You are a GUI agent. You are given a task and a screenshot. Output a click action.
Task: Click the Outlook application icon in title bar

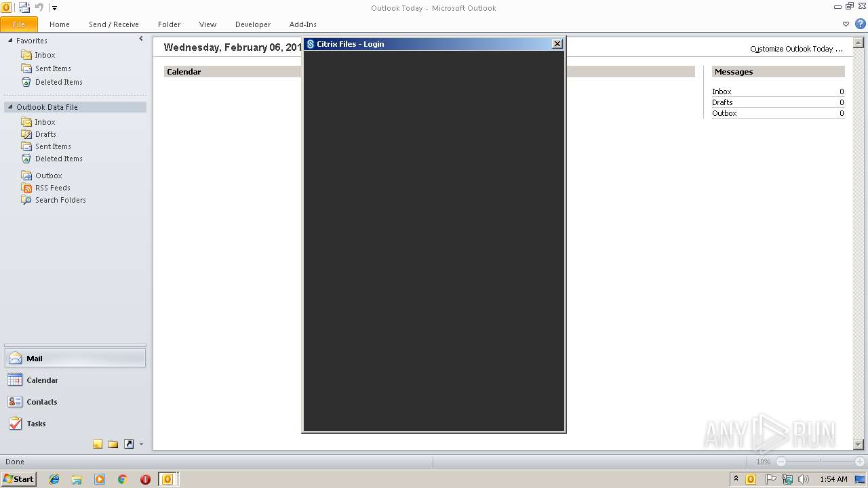click(6, 7)
